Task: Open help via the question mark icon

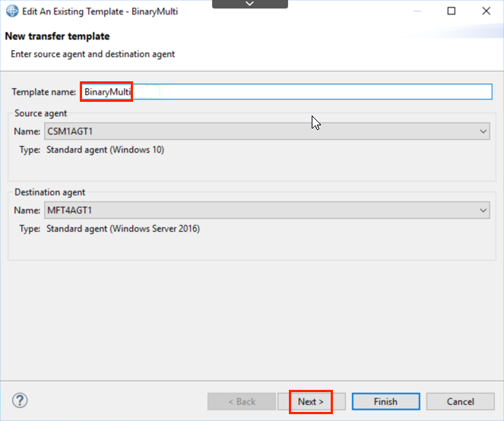Action: coord(20,400)
